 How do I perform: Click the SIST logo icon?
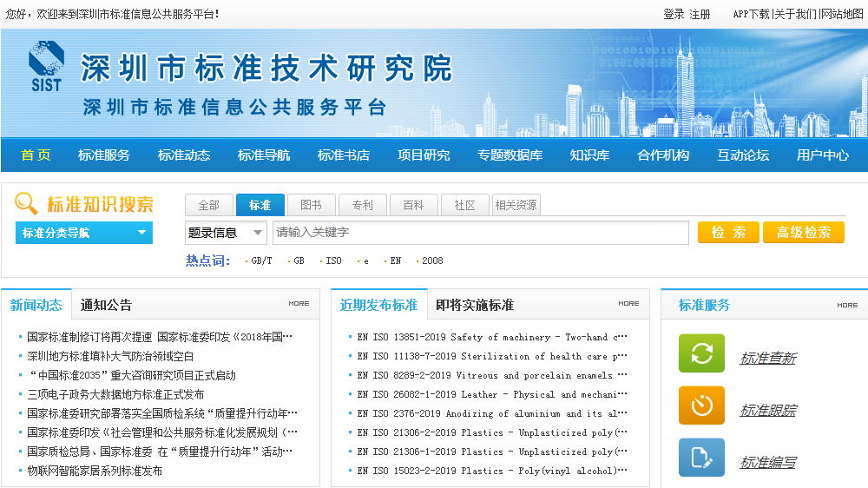(x=45, y=66)
